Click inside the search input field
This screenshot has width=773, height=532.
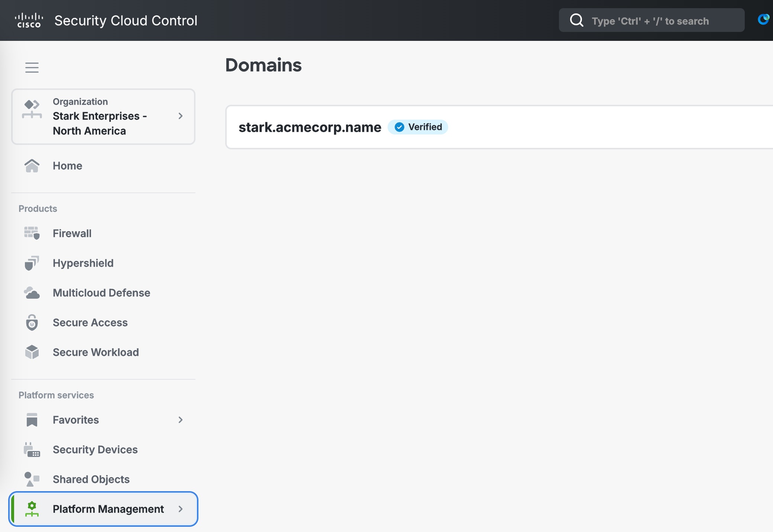coord(650,20)
